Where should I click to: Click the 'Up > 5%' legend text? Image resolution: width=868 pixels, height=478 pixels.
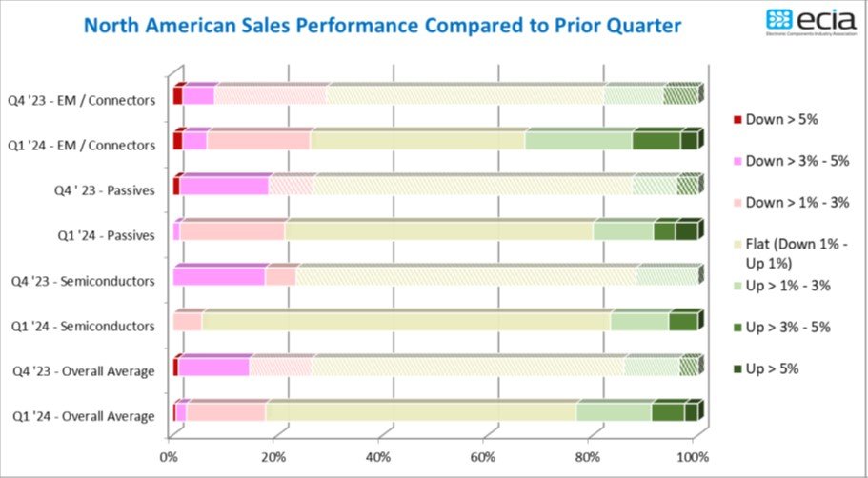[772, 369]
